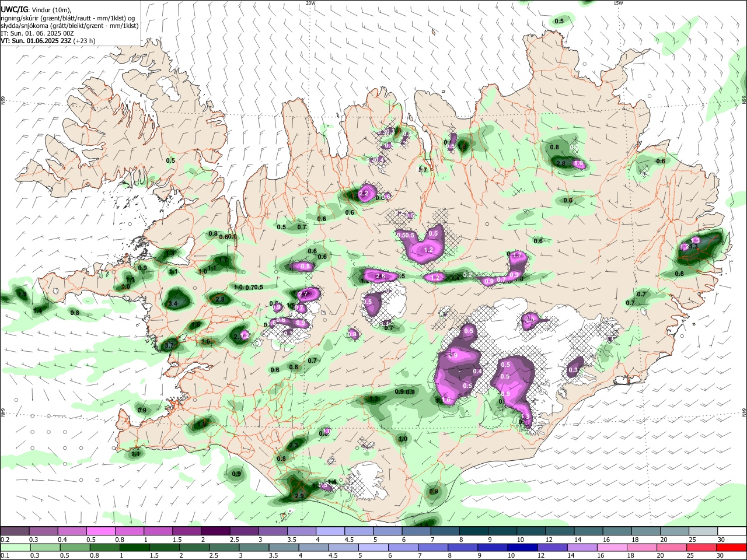Click the '20W' longitude label

tap(310, 3)
